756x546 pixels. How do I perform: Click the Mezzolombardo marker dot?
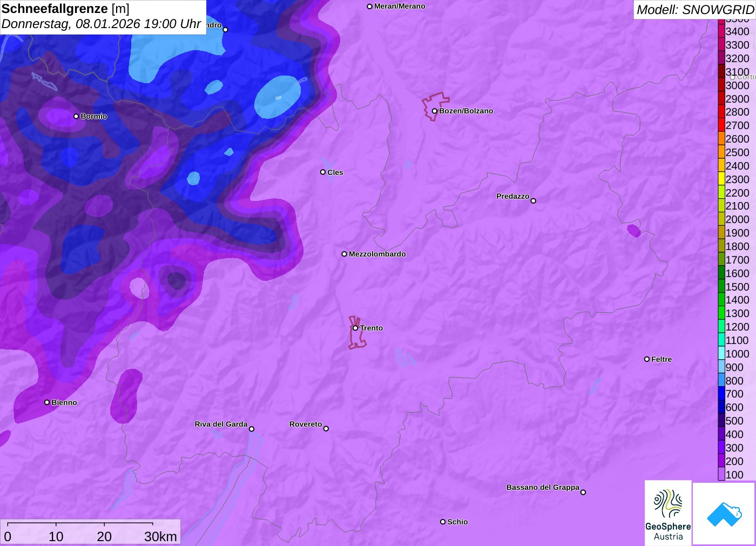[345, 254]
